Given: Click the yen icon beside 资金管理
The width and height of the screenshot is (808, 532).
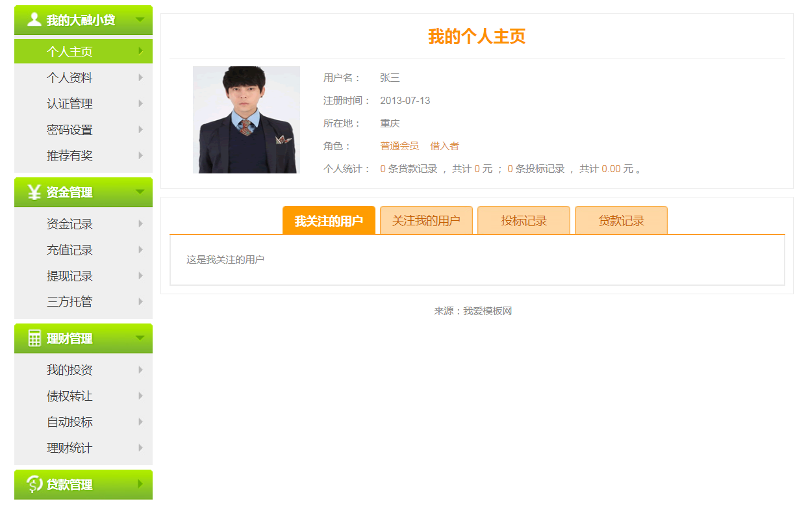Looking at the screenshot, I should pos(34,192).
